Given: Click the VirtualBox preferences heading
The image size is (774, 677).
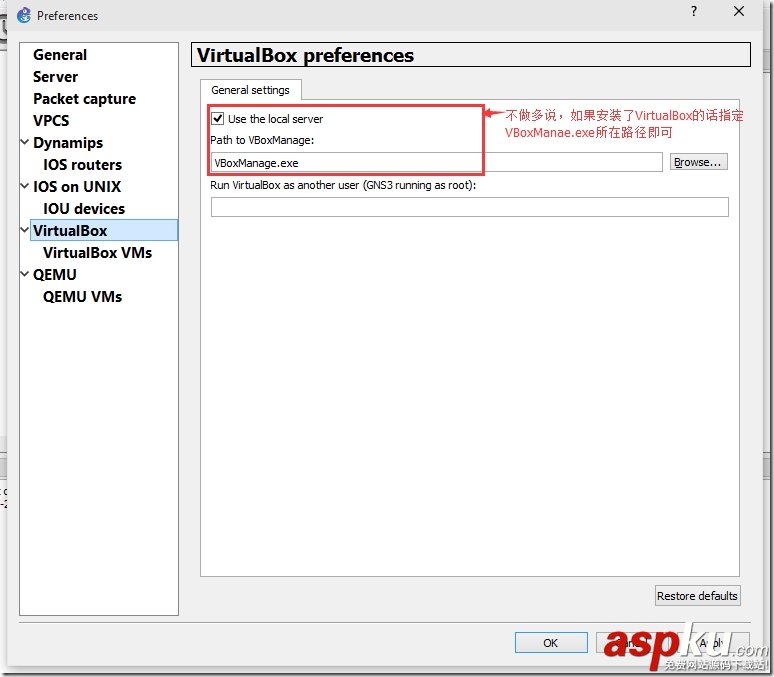Looking at the screenshot, I should click(305, 55).
